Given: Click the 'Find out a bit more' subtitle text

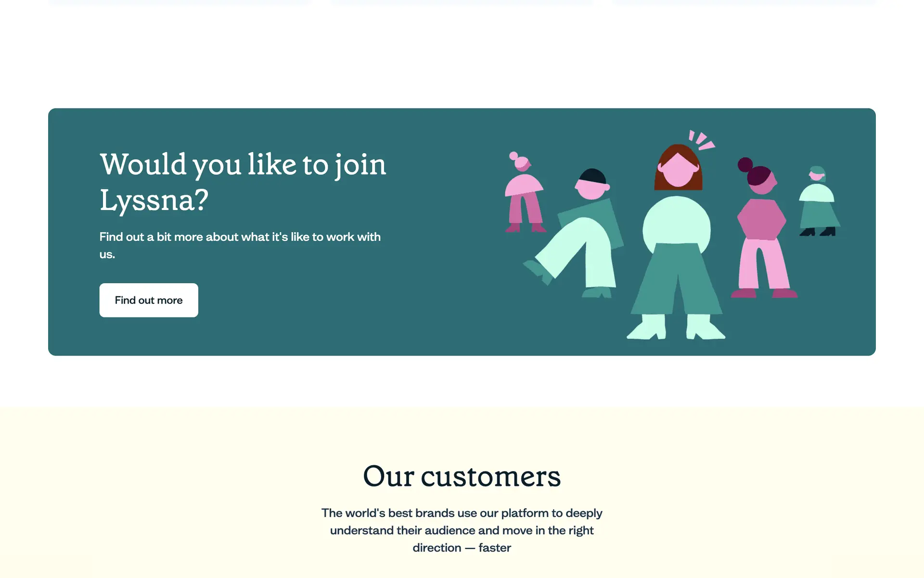Looking at the screenshot, I should 240,245.
